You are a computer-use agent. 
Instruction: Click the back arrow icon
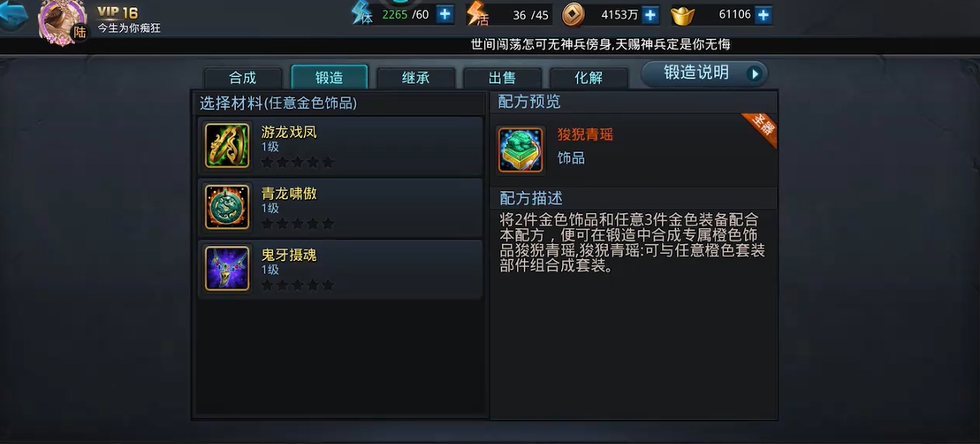(x=14, y=16)
